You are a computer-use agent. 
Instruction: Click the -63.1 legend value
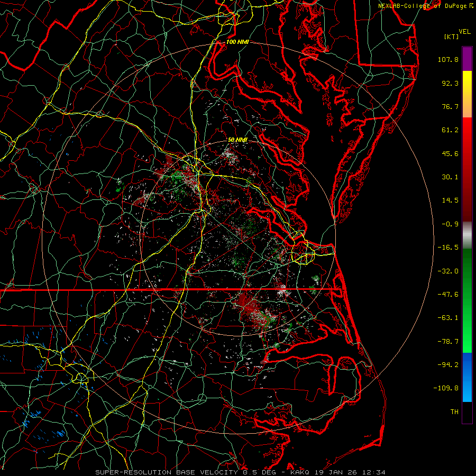[448, 318]
